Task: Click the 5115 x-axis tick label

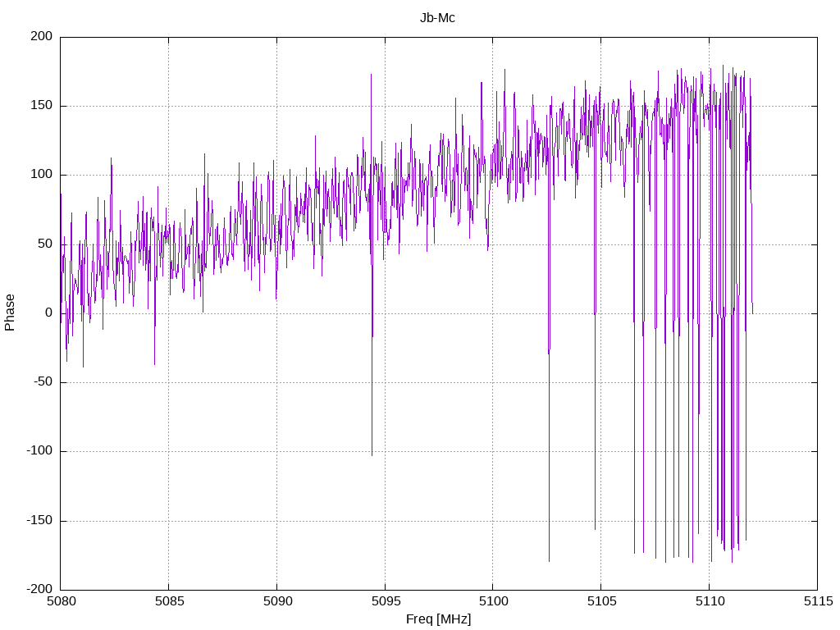Action: pyautogui.click(x=818, y=601)
